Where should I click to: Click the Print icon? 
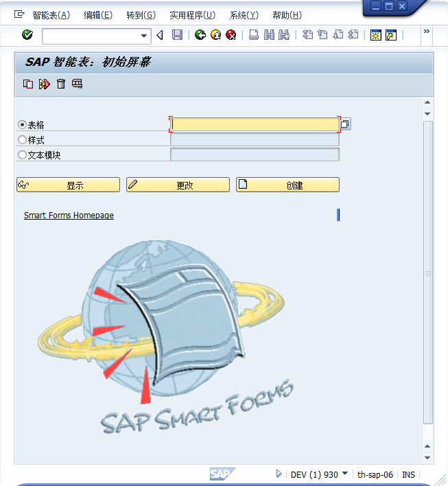[x=254, y=35]
